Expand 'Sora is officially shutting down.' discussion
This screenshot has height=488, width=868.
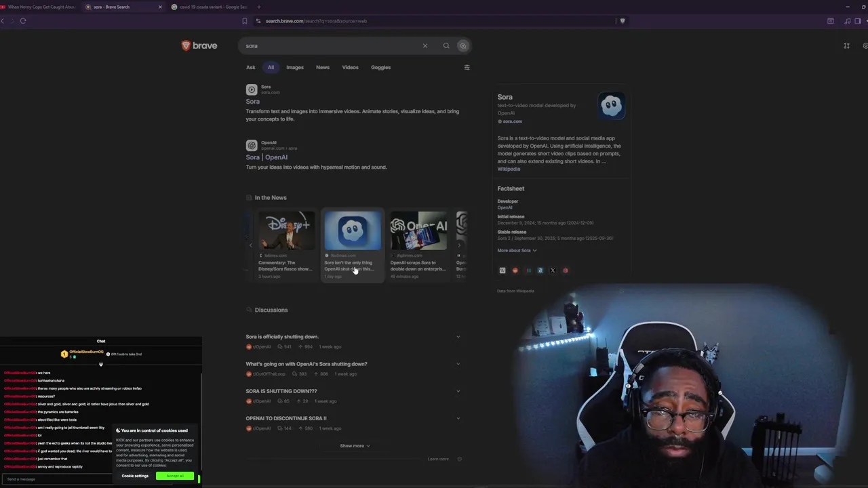tap(458, 337)
